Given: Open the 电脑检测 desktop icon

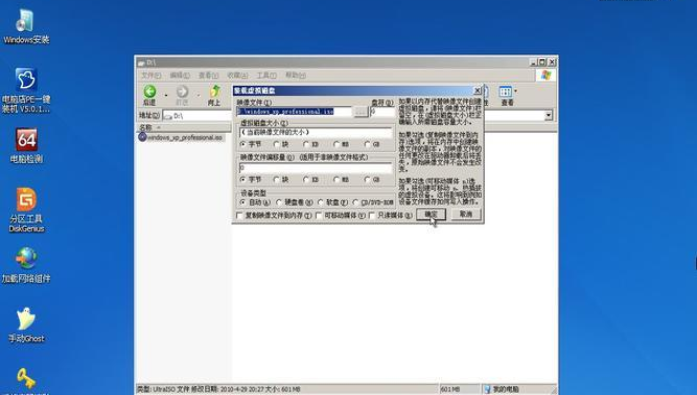Looking at the screenshot, I should 27,146.
